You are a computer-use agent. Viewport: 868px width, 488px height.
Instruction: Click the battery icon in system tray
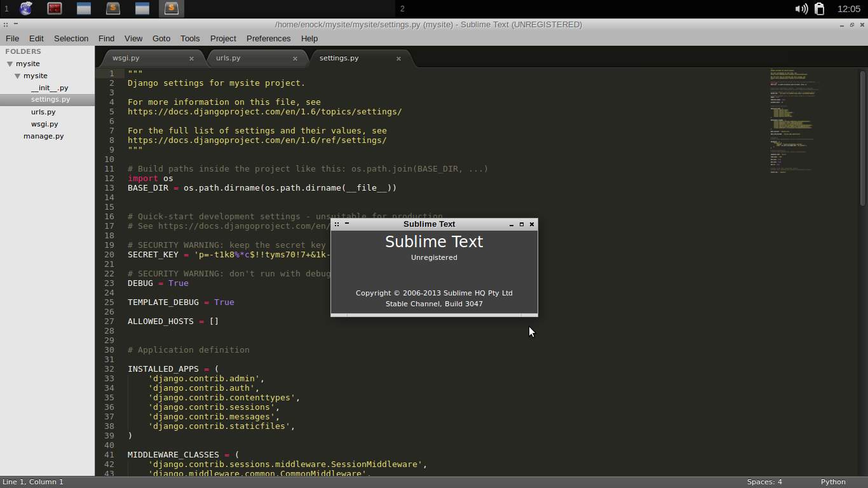point(820,9)
